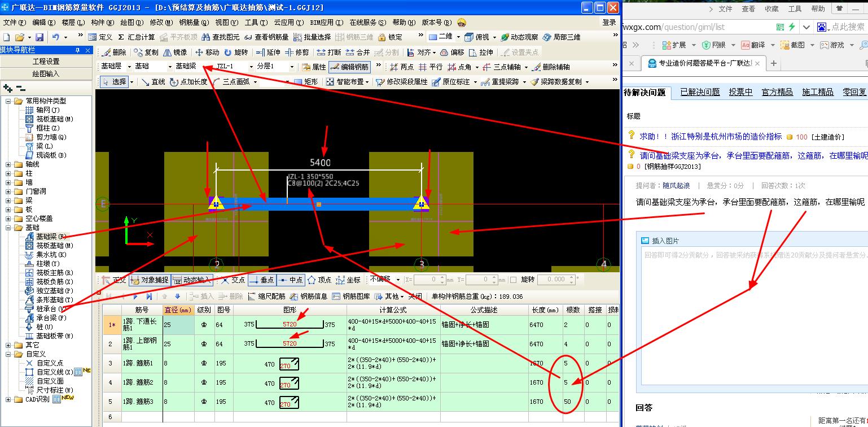
Task: Click the Save file icon in toolbar
Action: 40,37
